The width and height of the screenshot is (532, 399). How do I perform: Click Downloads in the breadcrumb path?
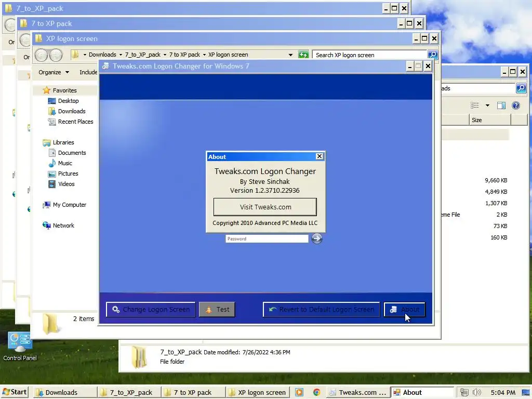point(102,55)
